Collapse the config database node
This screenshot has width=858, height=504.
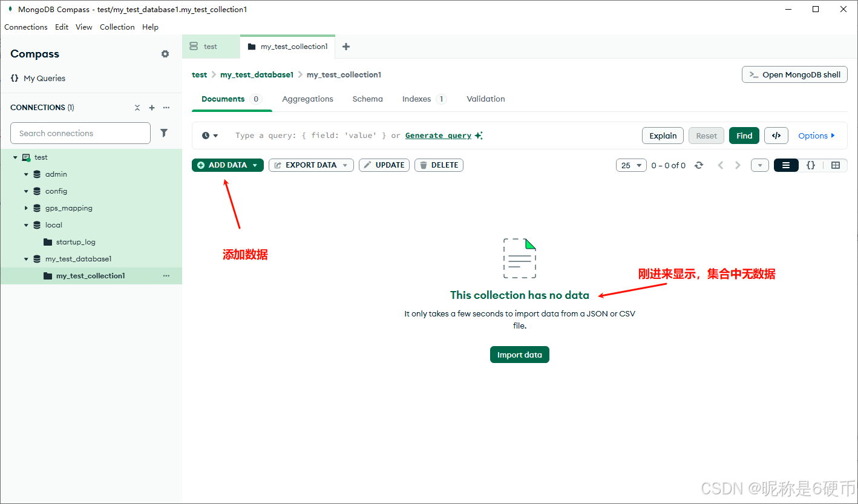tap(26, 191)
